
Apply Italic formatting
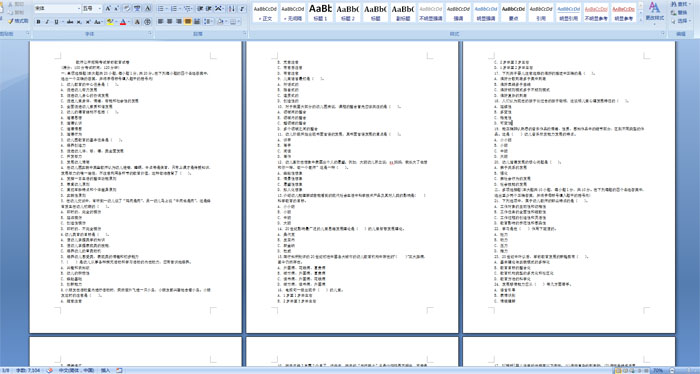(47, 22)
